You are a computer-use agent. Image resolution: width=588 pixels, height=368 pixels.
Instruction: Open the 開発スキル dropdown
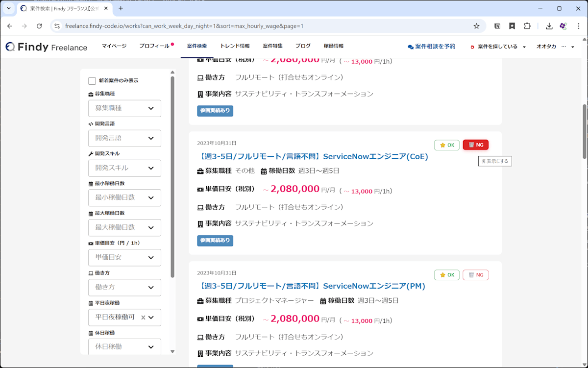pos(124,168)
